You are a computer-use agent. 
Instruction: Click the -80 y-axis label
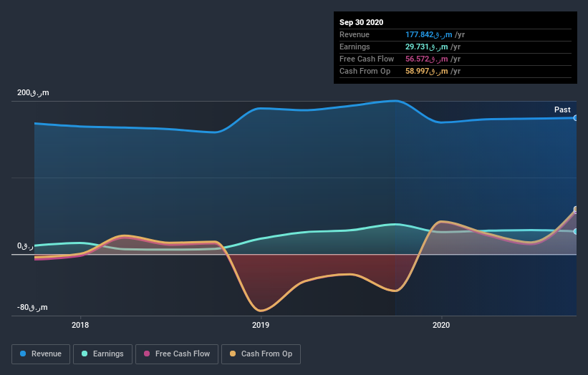32,307
